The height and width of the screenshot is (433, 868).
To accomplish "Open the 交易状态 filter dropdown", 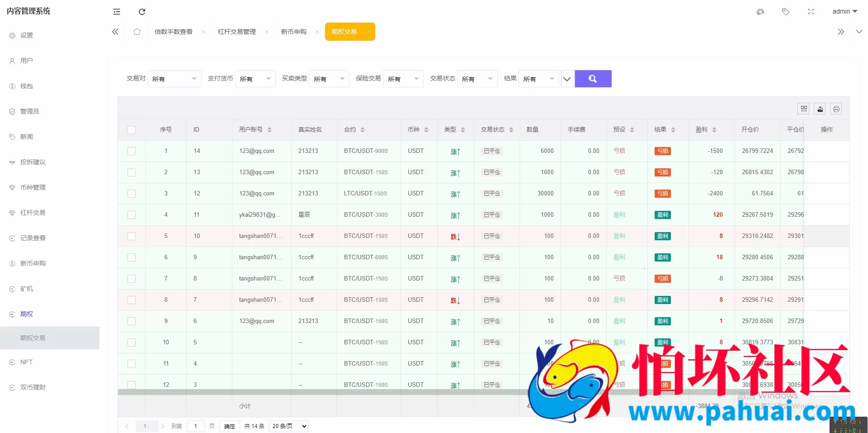I will pos(477,79).
